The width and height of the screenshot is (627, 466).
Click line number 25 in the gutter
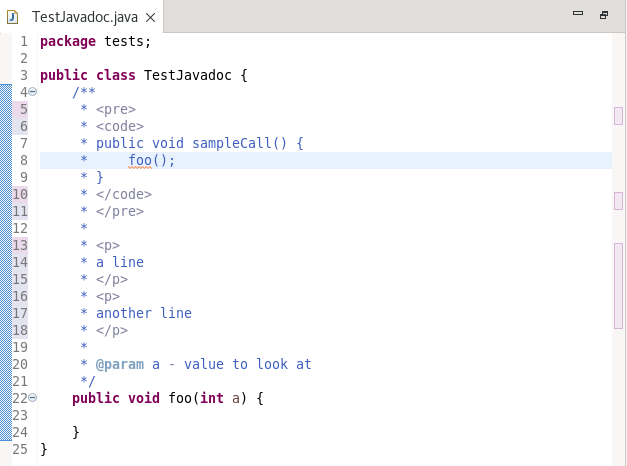click(20, 449)
